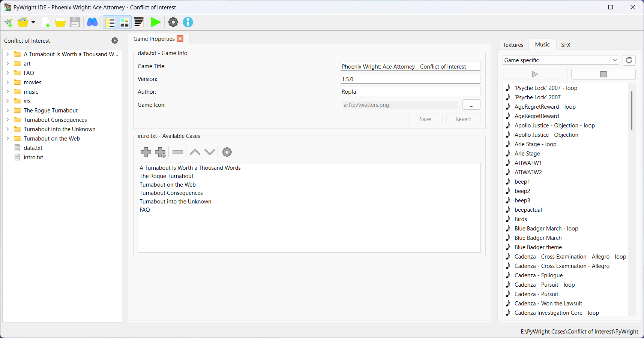Play the selected music track

[x=535, y=74]
